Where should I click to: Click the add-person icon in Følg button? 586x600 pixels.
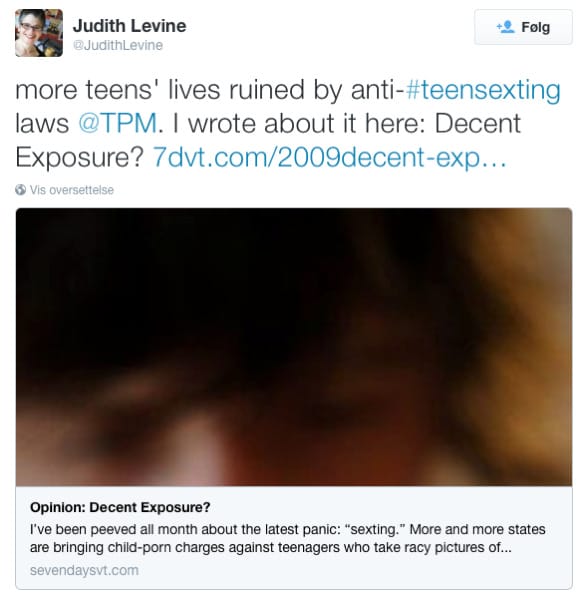tap(505, 27)
